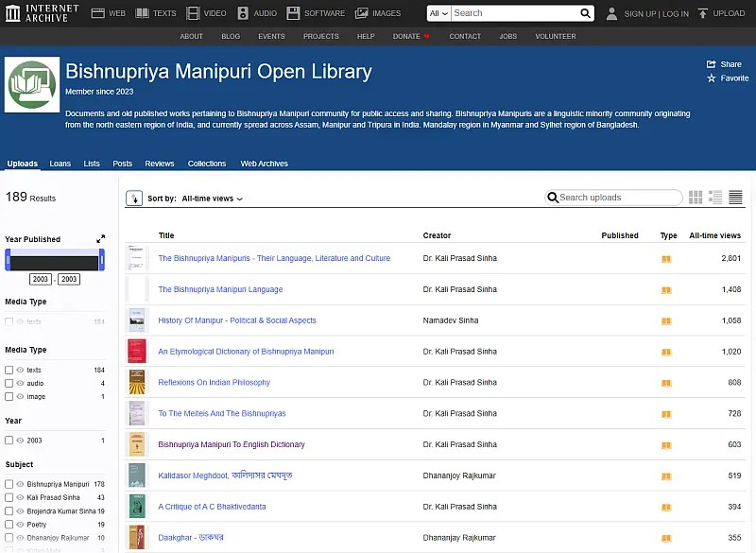Open the Volunteer menu link
The width and height of the screenshot is (756, 553).
[556, 36]
